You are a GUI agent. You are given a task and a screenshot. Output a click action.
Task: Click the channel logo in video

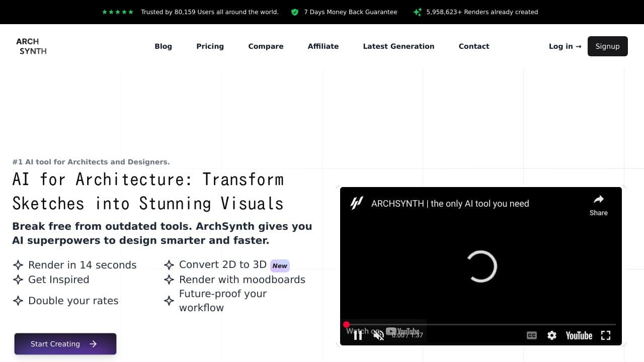(357, 203)
